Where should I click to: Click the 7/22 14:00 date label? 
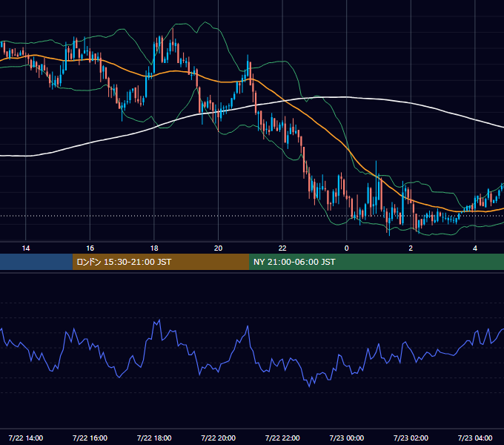click(x=26, y=438)
